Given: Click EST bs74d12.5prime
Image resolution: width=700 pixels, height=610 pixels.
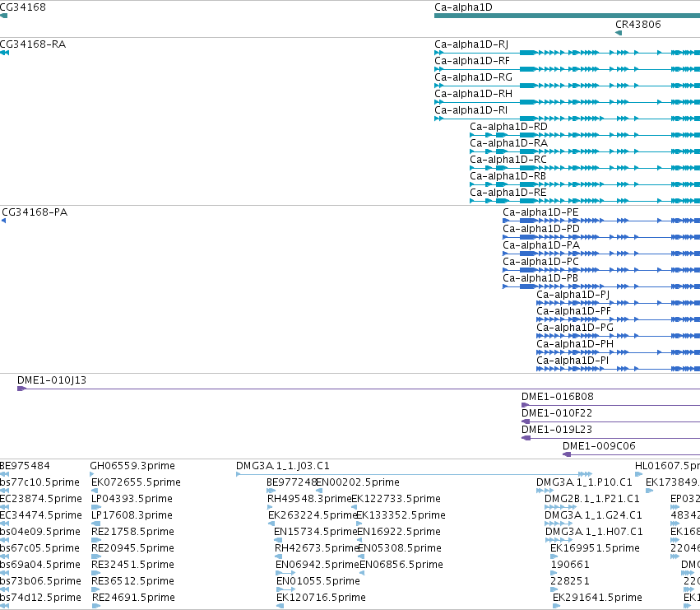Looking at the screenshot, I should pos(40,598).
